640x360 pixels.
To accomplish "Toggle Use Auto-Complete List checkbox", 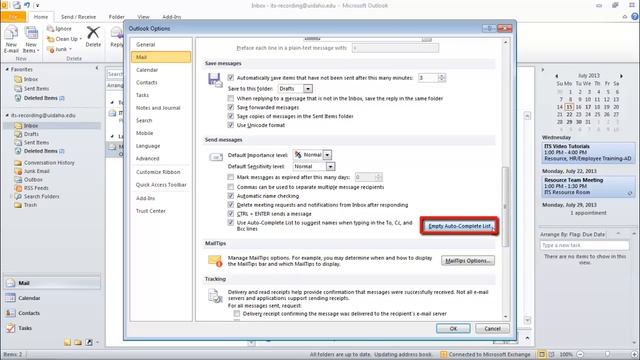I will point(231,223).
